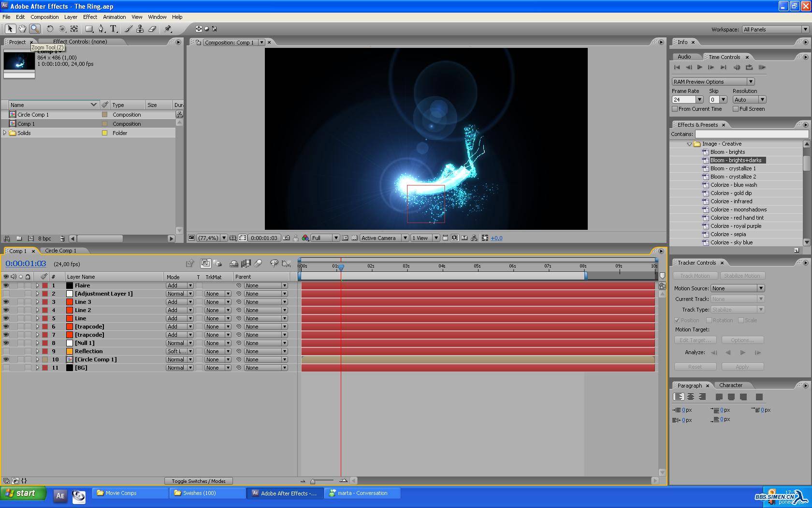Switch to the Audio tab
Screen dimensions: 812x508
[684, 57]
